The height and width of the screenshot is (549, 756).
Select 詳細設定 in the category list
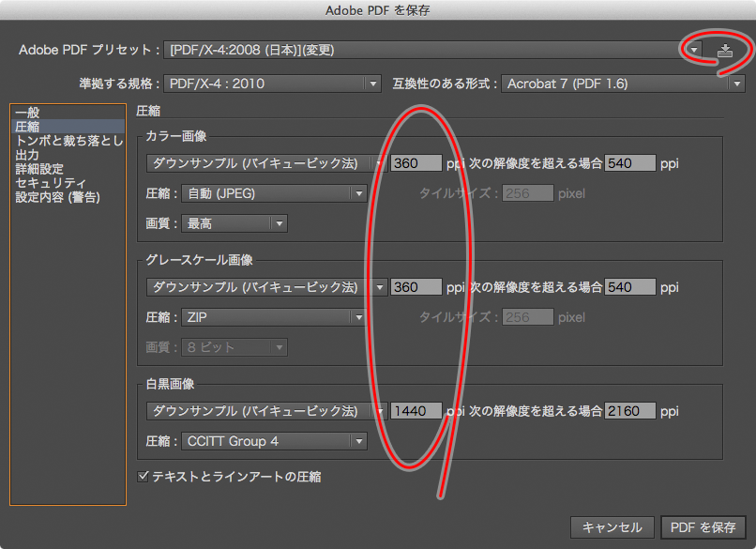[39, 169]
